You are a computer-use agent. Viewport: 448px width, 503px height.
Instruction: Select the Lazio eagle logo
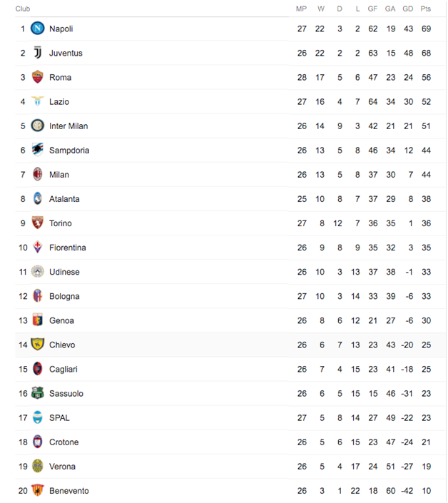[38, 101]
